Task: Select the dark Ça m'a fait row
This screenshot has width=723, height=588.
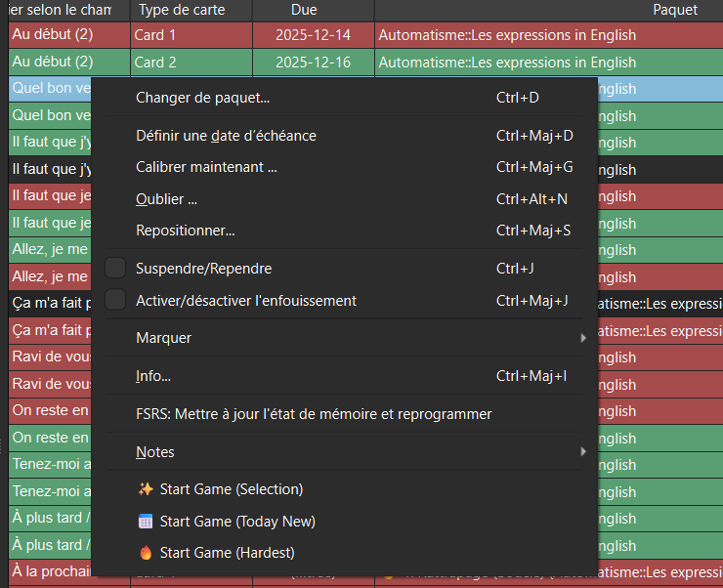Action: coord(50,303)
